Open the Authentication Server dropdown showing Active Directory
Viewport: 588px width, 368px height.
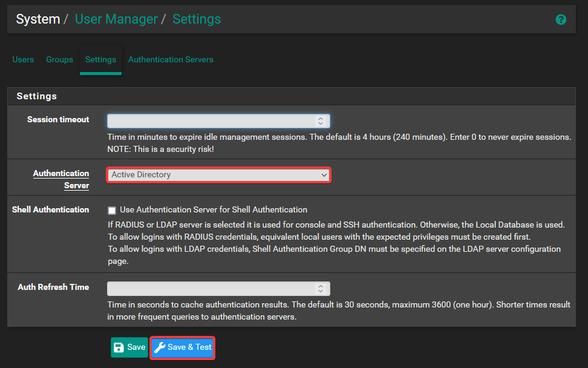[x=218, y=175]
